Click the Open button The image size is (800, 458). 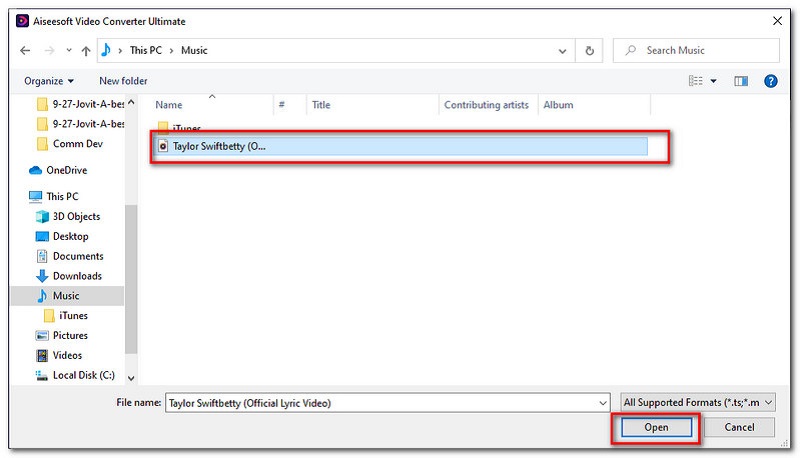(656, 427)
